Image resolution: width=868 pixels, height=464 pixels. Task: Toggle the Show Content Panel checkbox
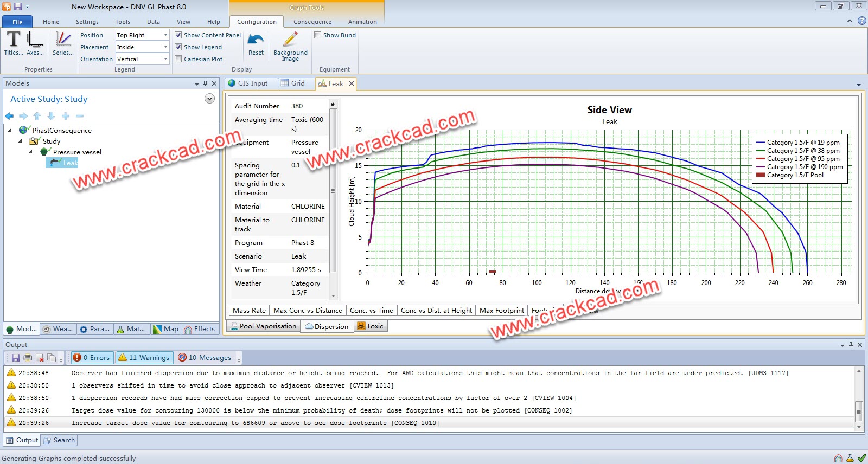coord(178,35)
